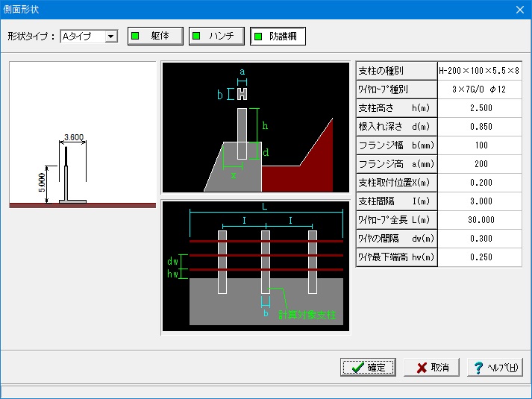Click the red X icon on 取消
The width and height of the screenshot is (532, 399).
[422, 368]
